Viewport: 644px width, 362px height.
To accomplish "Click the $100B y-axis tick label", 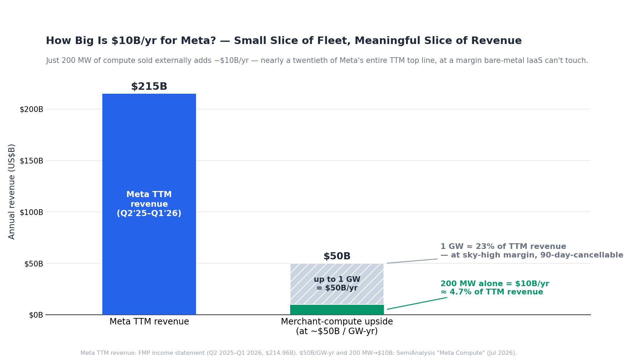I will pos(31,212).
